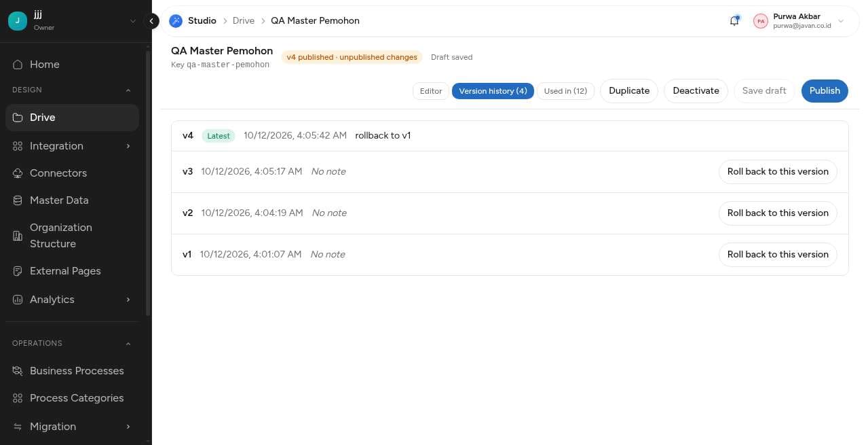Click the v4 published status badge
The height and width of the screenshot is (445, 868).
point(352,57)
